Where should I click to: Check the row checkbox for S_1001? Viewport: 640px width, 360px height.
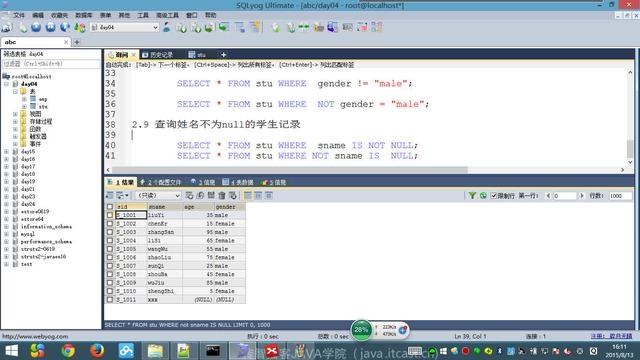(110, 215)
